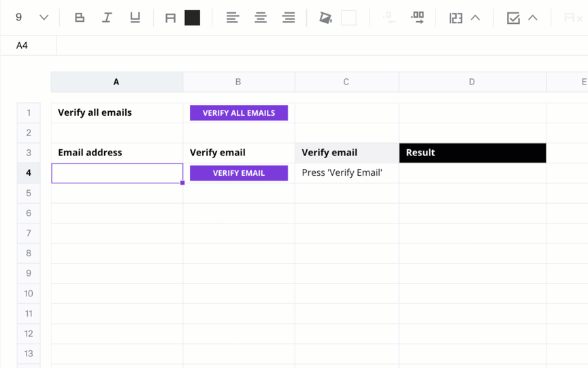The image size is (588, 368).
Task: Select row 7 header
Action: pyautogui.click(x=29, y=233)
